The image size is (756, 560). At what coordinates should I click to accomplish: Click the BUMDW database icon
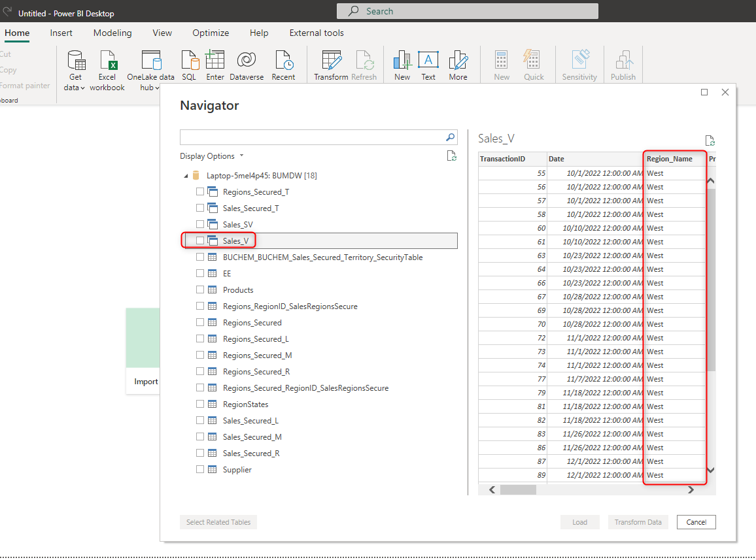(196, 175)
